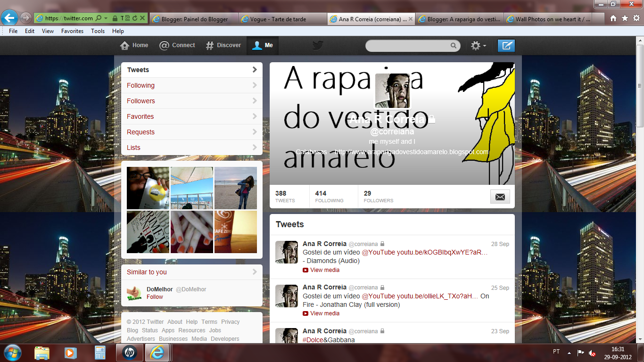This screenshot has height=362, width=644.
Task: Click the 29 Followers stat
Action: tap(379, 197)
